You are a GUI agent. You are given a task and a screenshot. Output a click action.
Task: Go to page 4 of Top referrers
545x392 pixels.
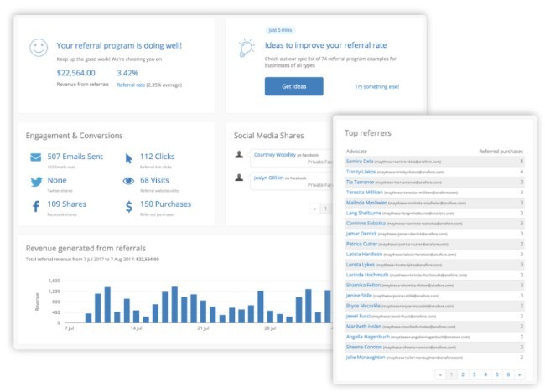point(485,374)
